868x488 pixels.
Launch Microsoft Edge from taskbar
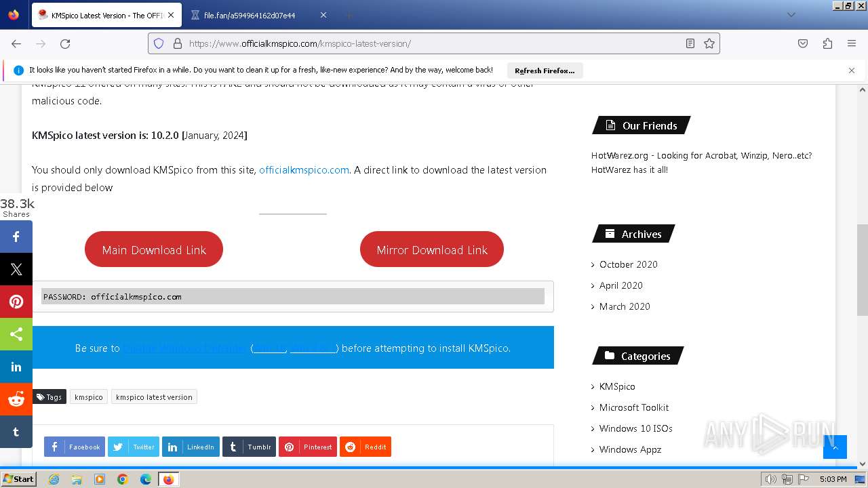(x=146, y=479)
